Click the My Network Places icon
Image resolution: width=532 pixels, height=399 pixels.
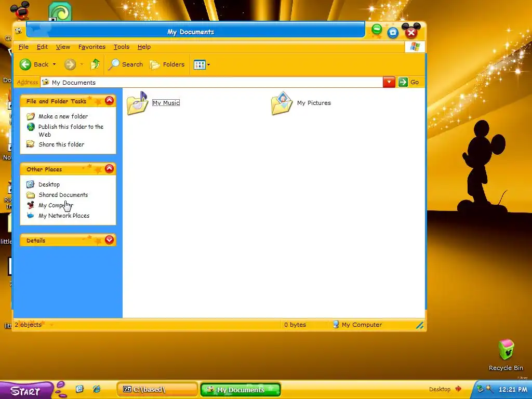(31, 215)
